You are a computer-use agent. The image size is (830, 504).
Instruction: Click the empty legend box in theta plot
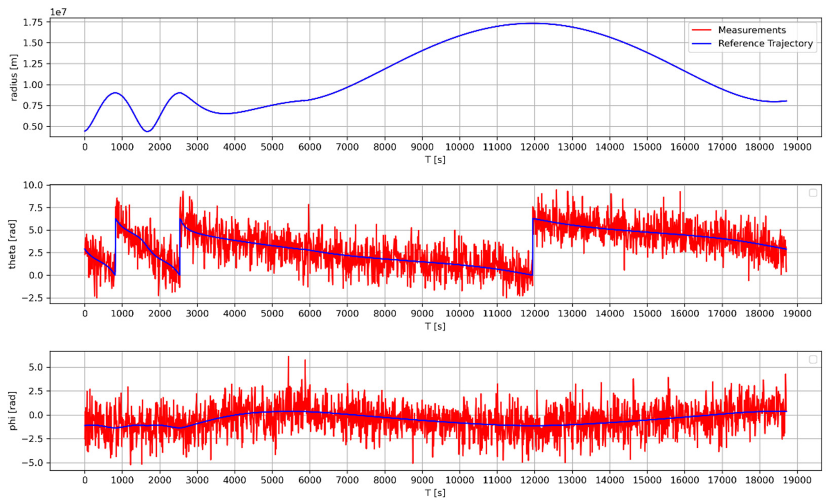coord(813,193)
